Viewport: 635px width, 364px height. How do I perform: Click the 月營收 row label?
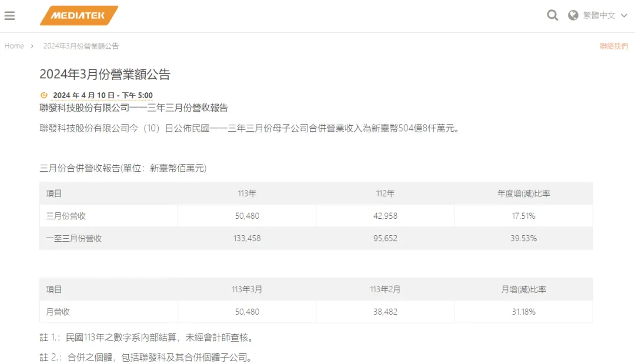coord(58,312)
